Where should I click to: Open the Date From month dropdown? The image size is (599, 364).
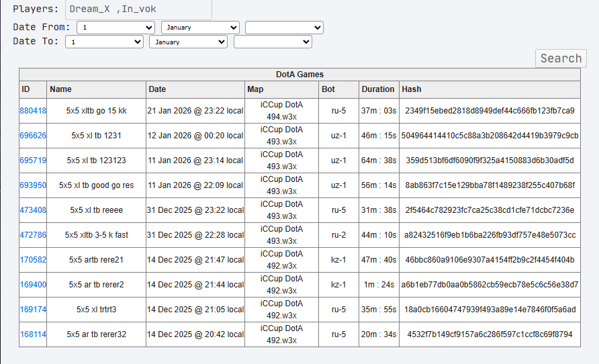[200, 28]
